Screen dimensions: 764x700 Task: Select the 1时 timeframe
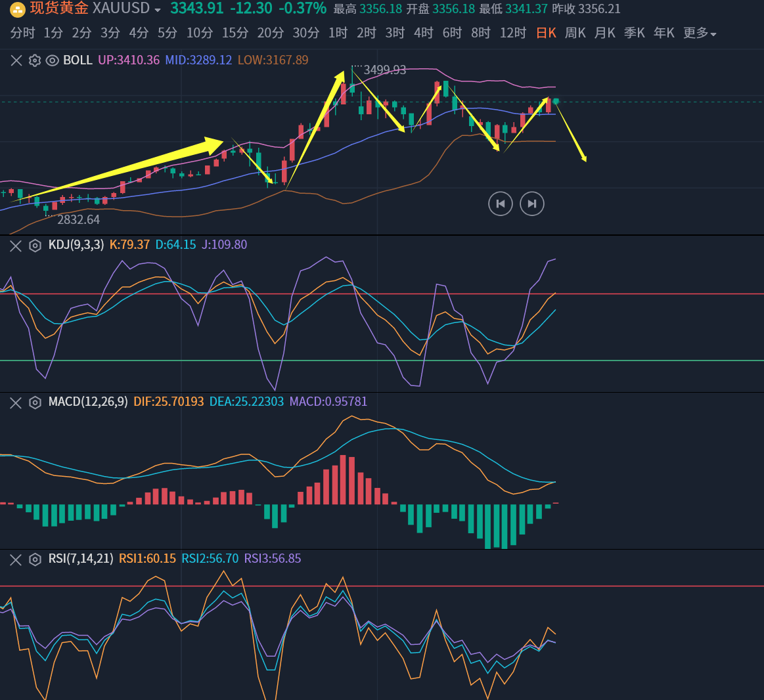tap(338, 33)
